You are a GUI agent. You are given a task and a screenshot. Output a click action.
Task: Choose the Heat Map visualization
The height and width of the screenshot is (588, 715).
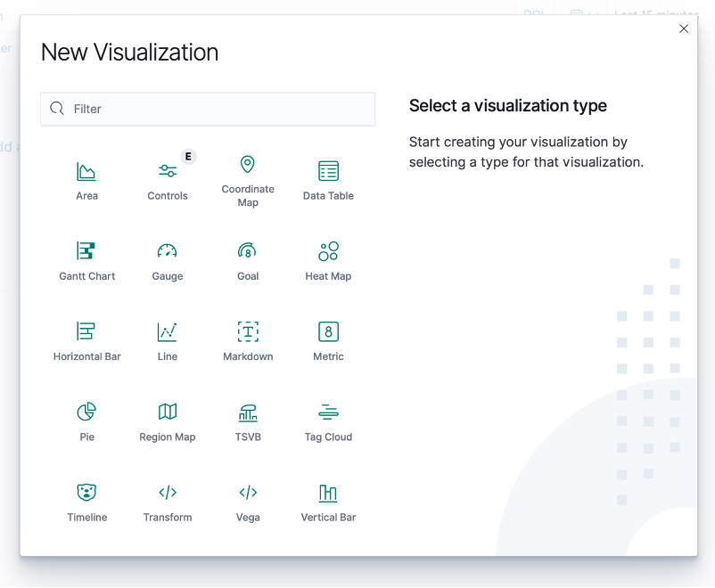(328, 261)
